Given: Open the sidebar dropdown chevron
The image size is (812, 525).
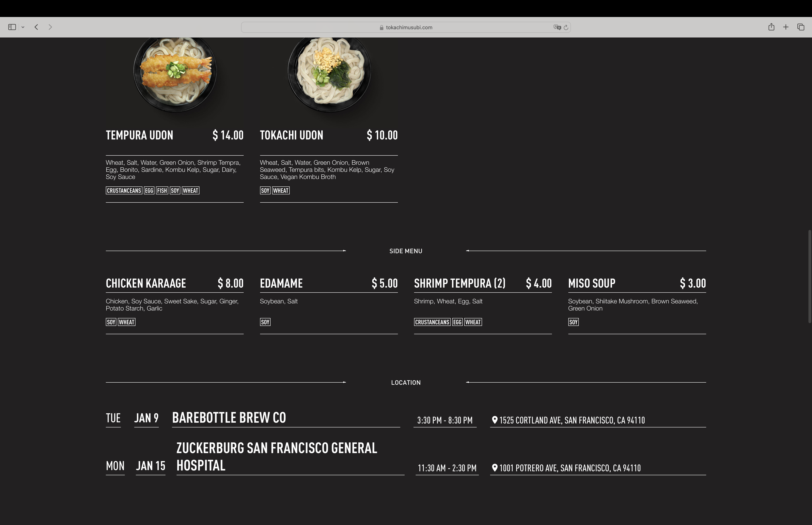Looking at the screenshot, I should (23, 27).
